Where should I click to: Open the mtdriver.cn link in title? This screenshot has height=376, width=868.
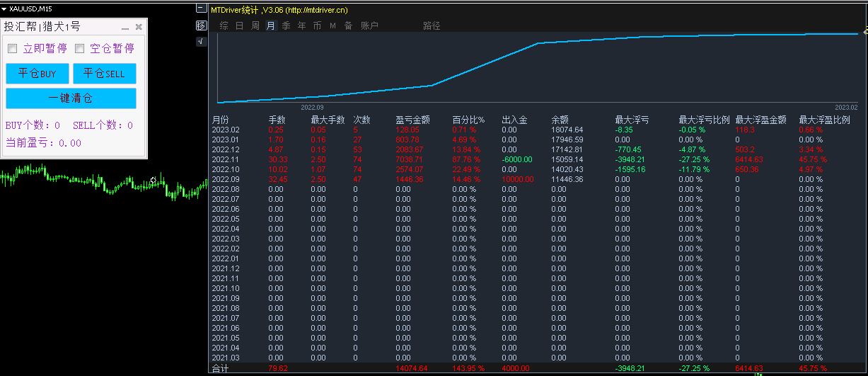tap(316, 10)
